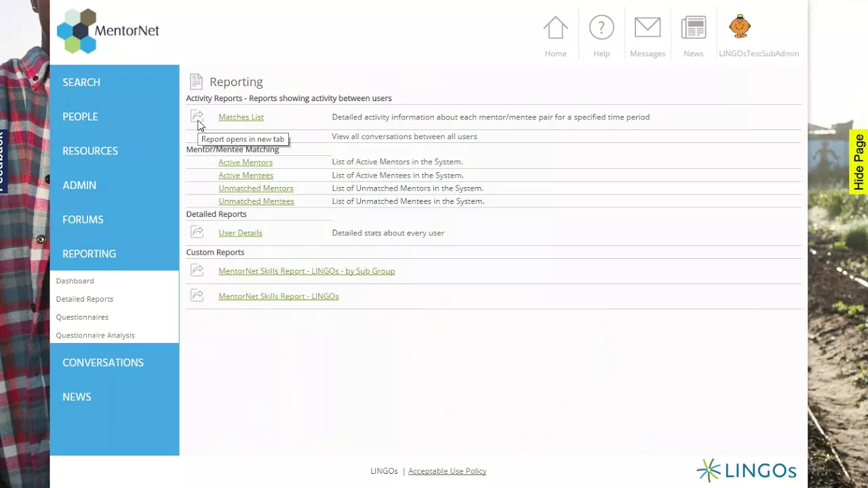Screen dimensions: 868x488
Task: Select Questionnaires submenu item
Action: [82, 317]
